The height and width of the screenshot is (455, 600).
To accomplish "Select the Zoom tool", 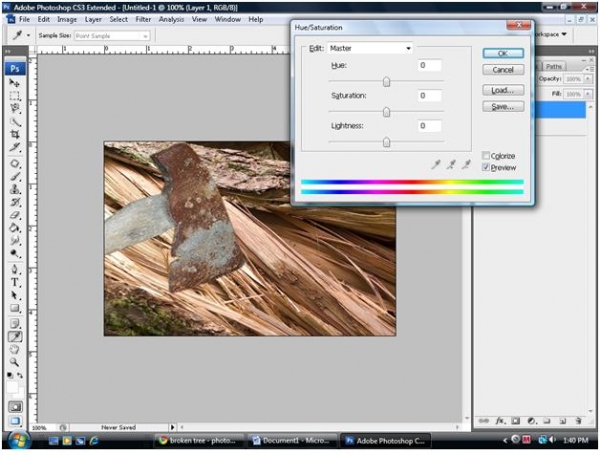I will click(x=15, y=362).
